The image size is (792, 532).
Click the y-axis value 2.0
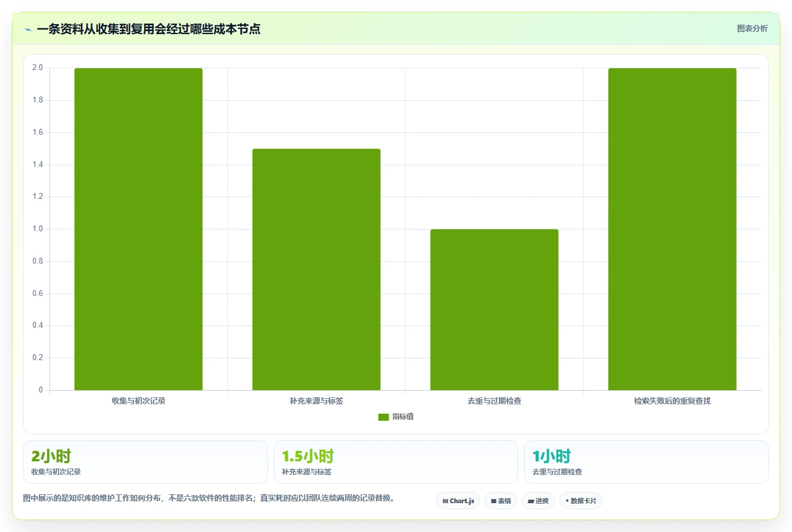(38, 68)
